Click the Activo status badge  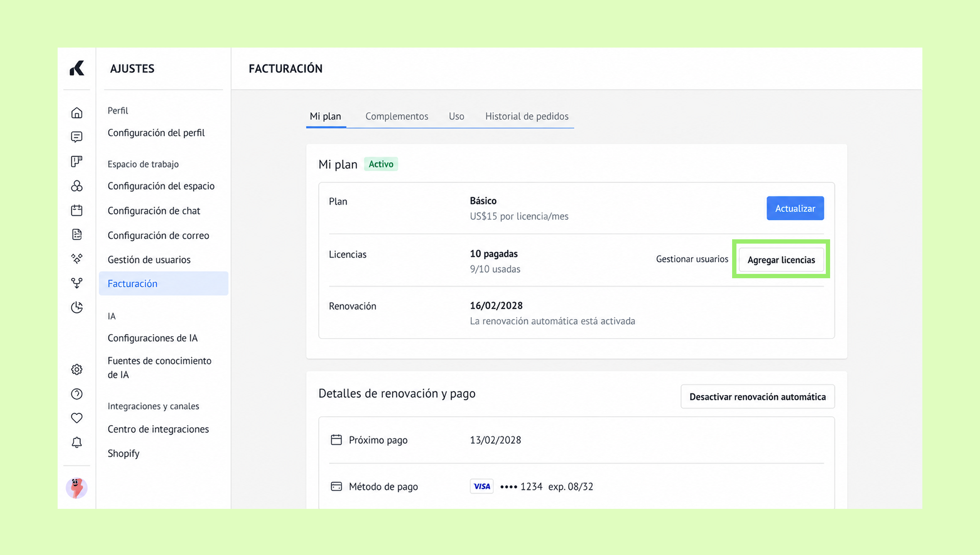tap(381, 164)
